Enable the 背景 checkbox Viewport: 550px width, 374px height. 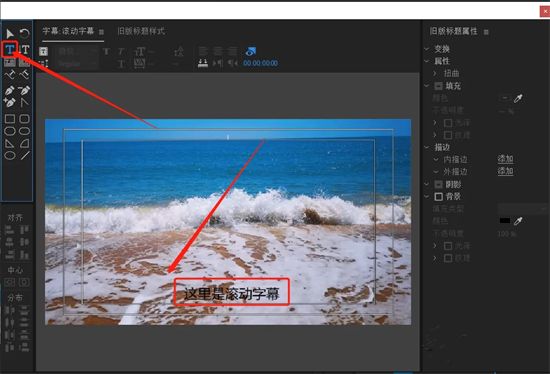pos(438,196)
